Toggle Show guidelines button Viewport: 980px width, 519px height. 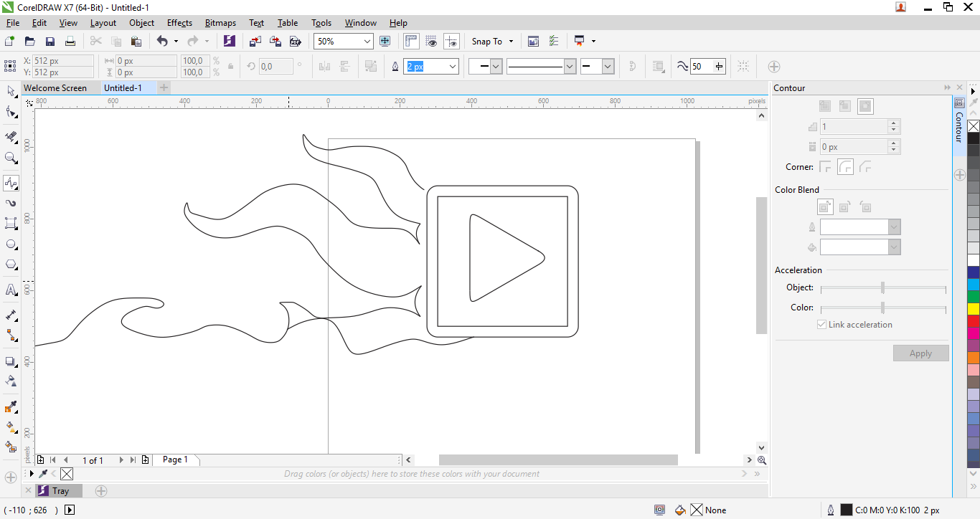tap(451, 42)
